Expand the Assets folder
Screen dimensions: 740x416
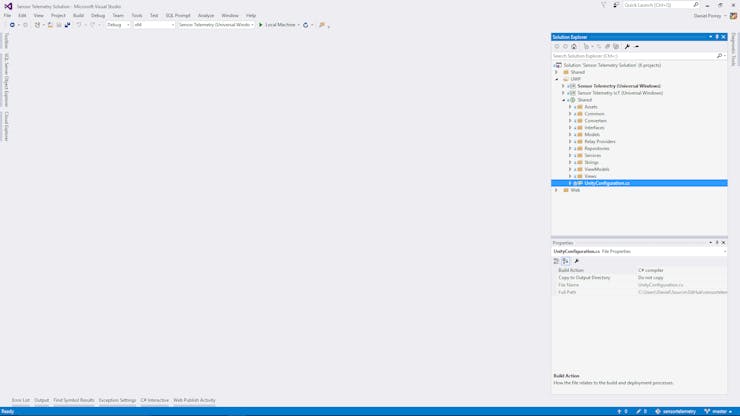tap(570, 107)
